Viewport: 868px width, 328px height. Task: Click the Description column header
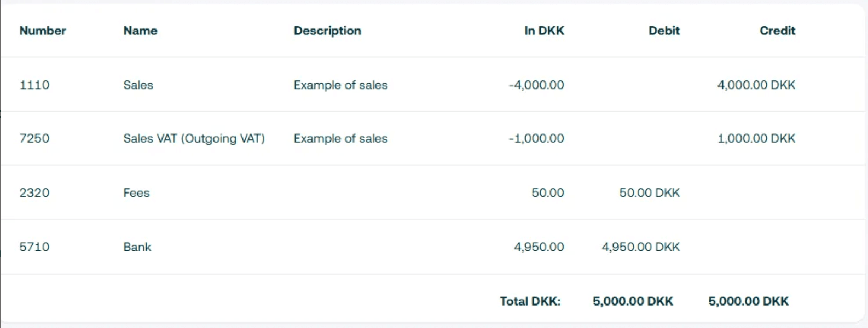327,31
